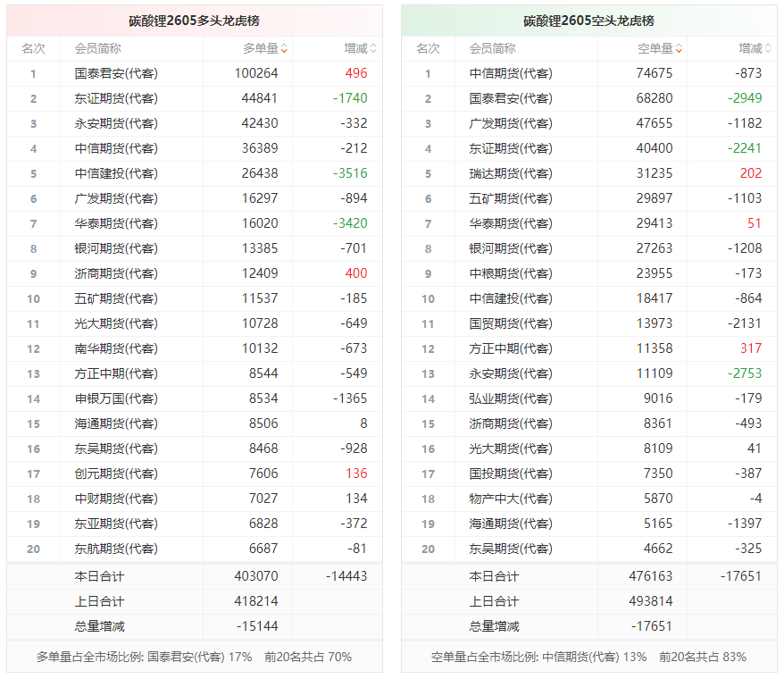Click short 本日合计 total 476163
The width and height of the screenshot is (784, 679).
[x=650, y=576]
